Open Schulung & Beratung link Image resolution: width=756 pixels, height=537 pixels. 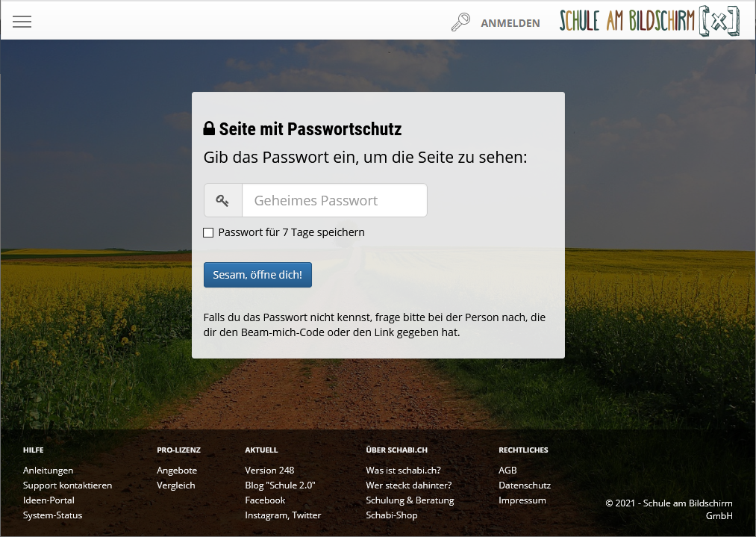pyautogui.click(x=410, y=500)
